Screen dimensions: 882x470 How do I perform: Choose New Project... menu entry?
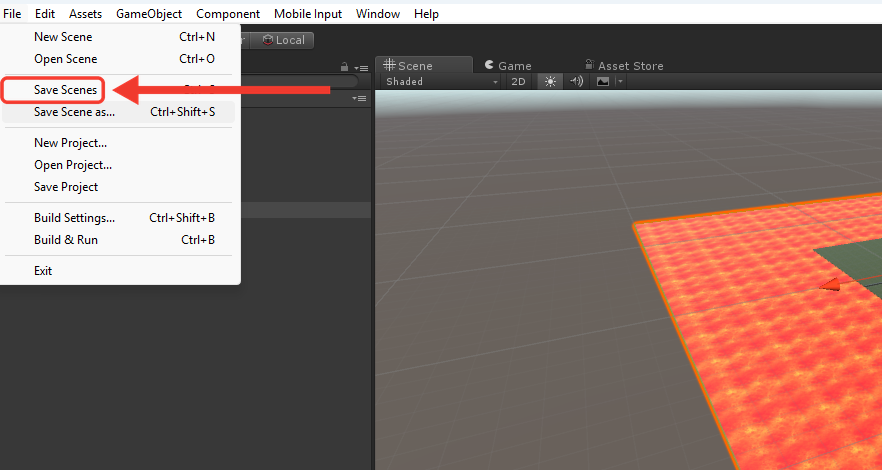tap(120, 143)
